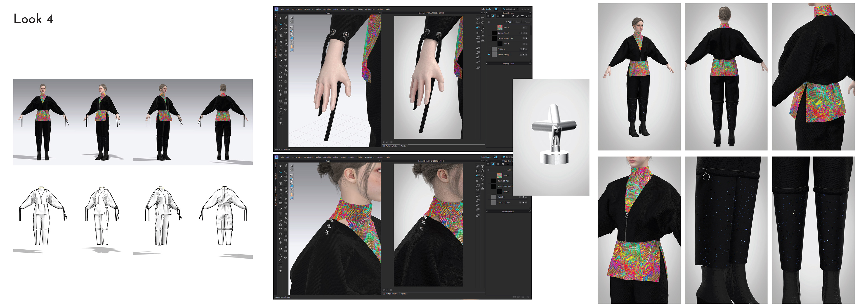Click CLO logo icon in upper window
The height and width of the screenshot is (307, 868).
click(x=277, y=9)
